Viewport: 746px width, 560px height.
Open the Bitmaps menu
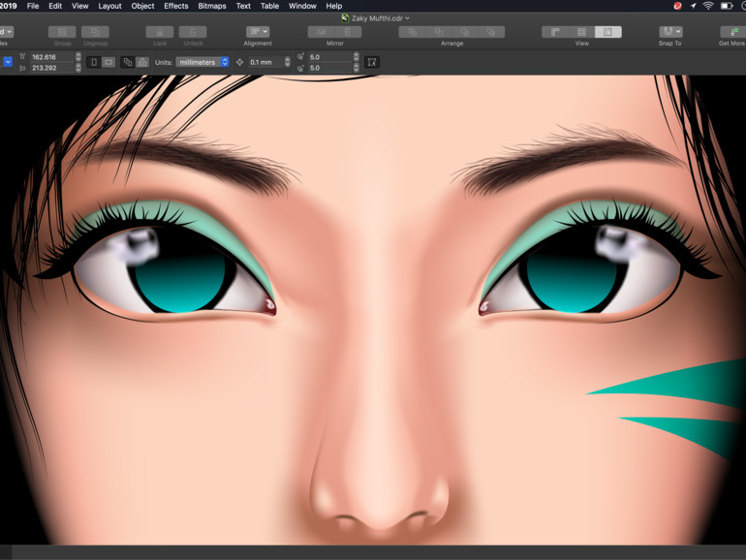tap(212, 6)
